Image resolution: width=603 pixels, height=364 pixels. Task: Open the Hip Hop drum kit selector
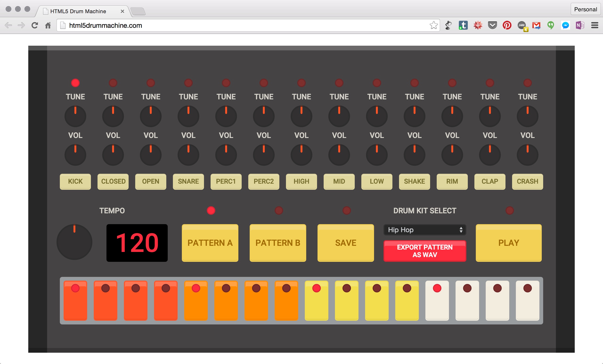pyautogui.click(x=425, y=230)
